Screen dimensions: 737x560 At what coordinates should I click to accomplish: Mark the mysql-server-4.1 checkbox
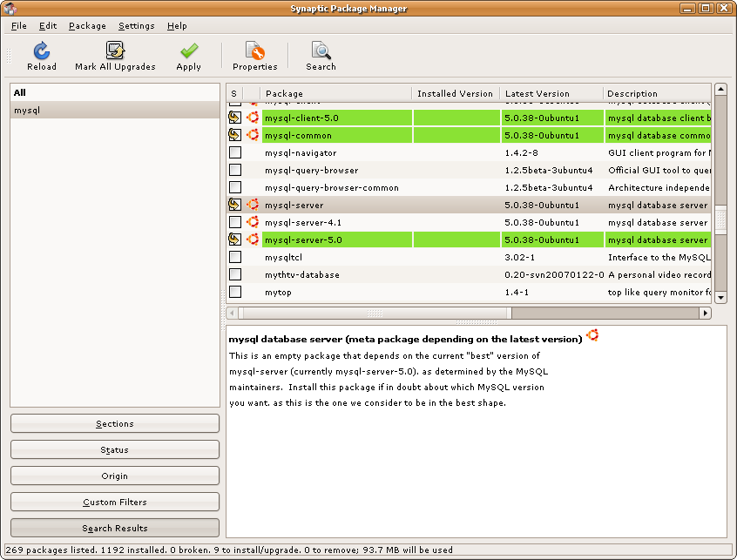[x=235, y=222]
